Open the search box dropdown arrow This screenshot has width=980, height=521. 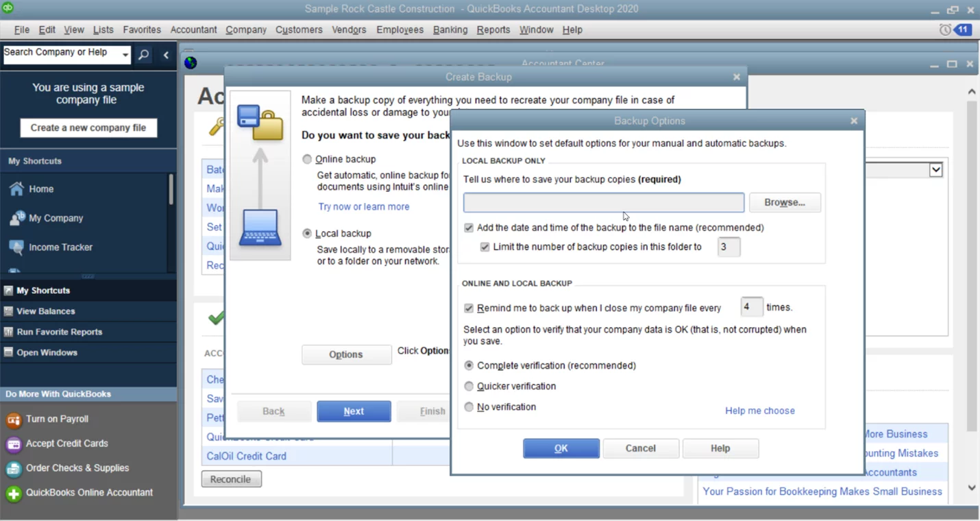point(125,55)
